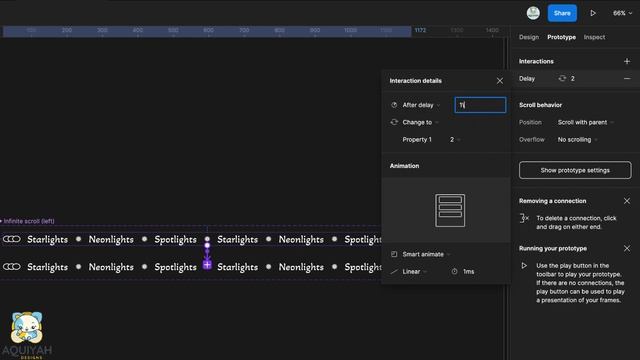Select the Infinite scroll (left) frame label

coord(29,221)
